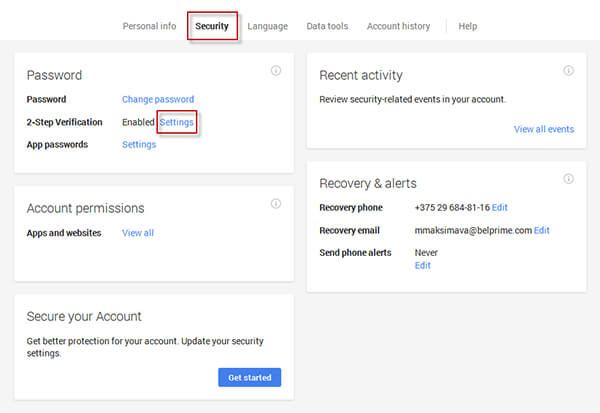The height and width of the screenshot is (413, 600).
Task: Edit the Send phone alerts setting
Action: (422, 266)
